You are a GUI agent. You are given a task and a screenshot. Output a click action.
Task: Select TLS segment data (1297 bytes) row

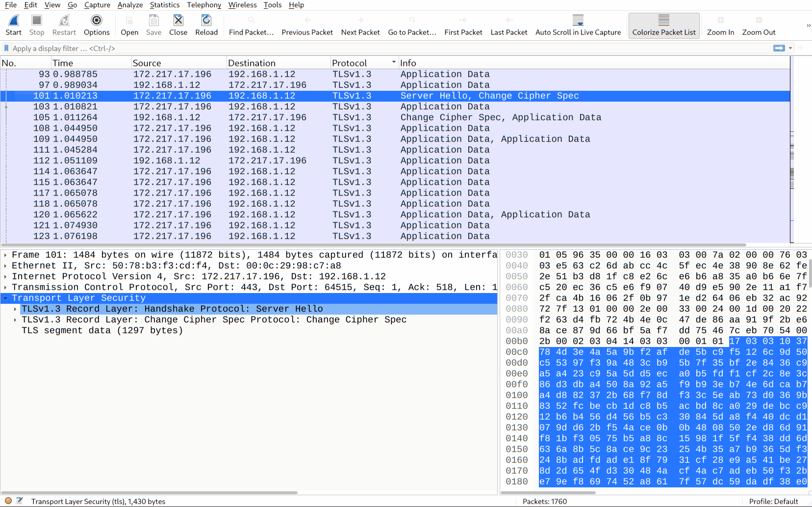[249, 330]
